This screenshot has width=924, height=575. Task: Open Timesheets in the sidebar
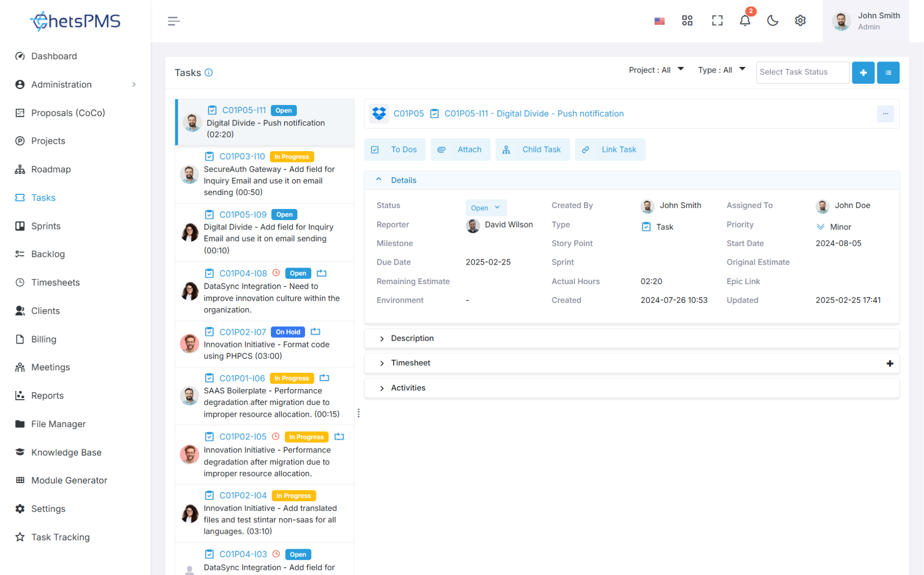56,282
